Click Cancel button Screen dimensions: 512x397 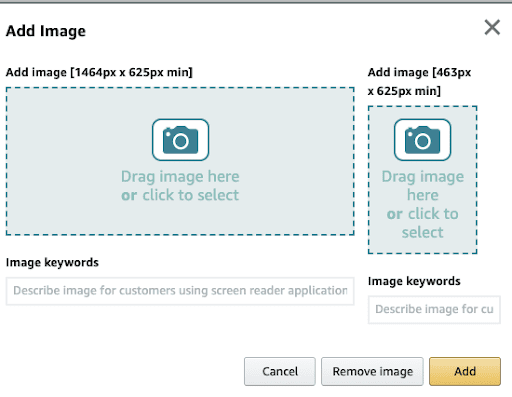click(280, 371)
